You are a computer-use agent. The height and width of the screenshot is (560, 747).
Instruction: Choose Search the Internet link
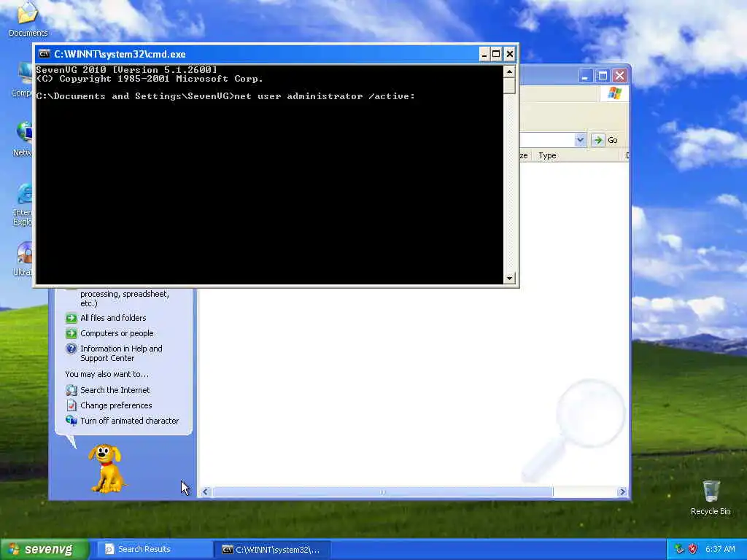pos(115,391)
